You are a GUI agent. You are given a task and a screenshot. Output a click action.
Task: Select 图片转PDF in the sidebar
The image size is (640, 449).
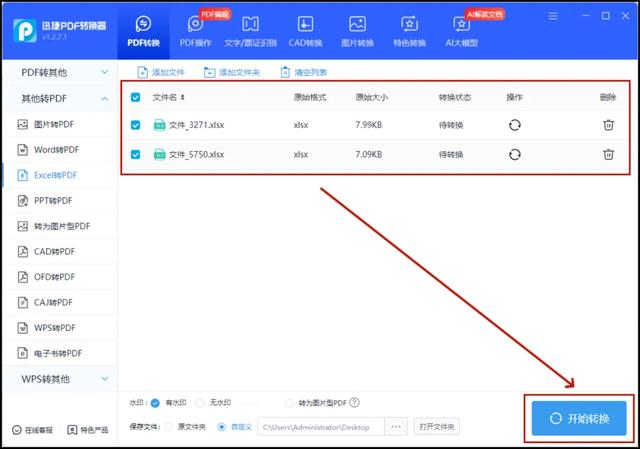click(x=60, y=124)
